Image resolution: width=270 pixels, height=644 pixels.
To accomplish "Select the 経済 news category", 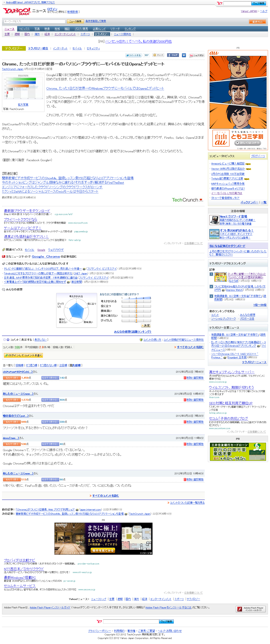I will tap(47, 34).
